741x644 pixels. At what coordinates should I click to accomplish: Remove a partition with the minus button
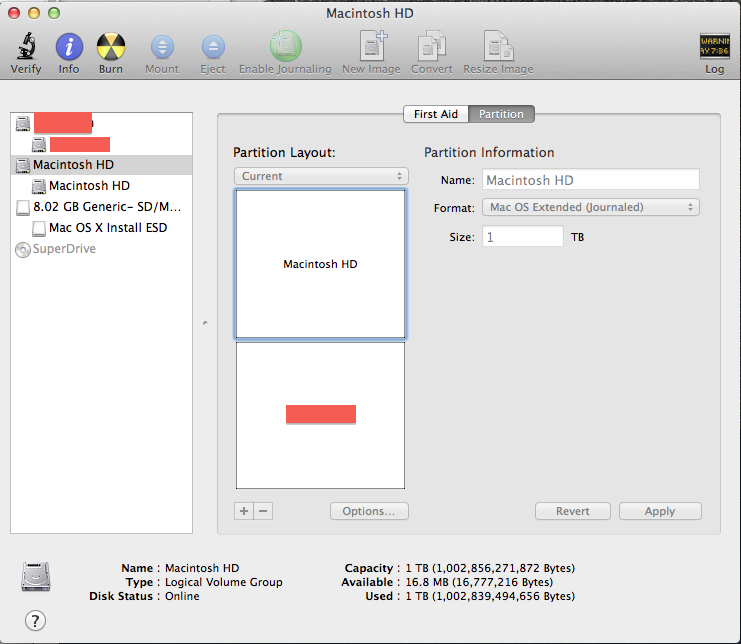(263, 511)
